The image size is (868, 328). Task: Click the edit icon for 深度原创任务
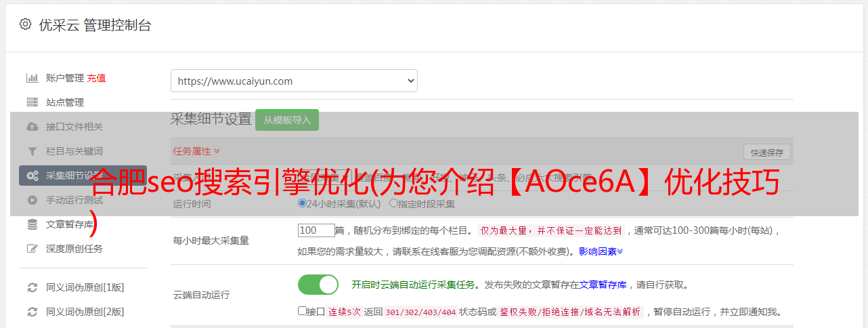tap(32, 249)
